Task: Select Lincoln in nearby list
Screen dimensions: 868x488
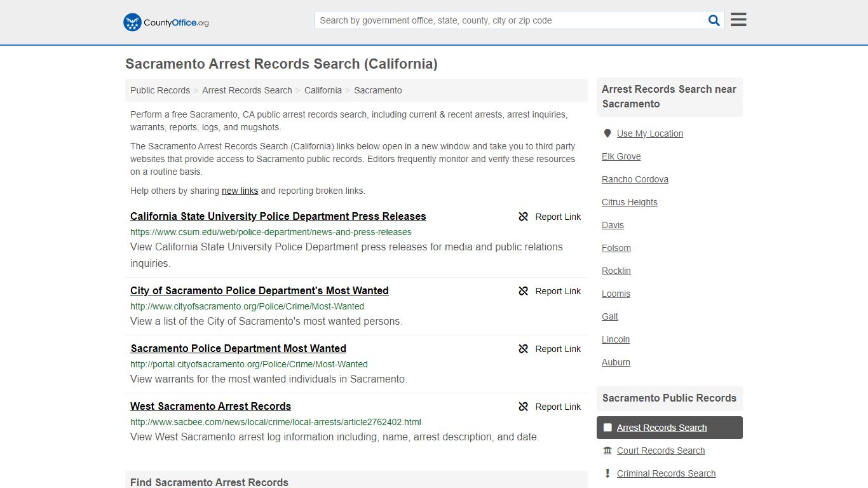Action: (x=616, y=339)
